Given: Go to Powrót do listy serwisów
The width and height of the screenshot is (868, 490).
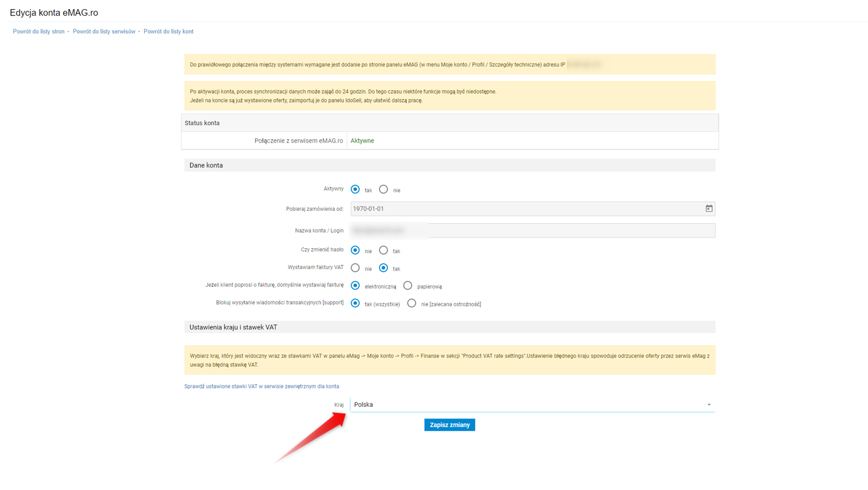Looking at the screenshot, I should (104, 31).
